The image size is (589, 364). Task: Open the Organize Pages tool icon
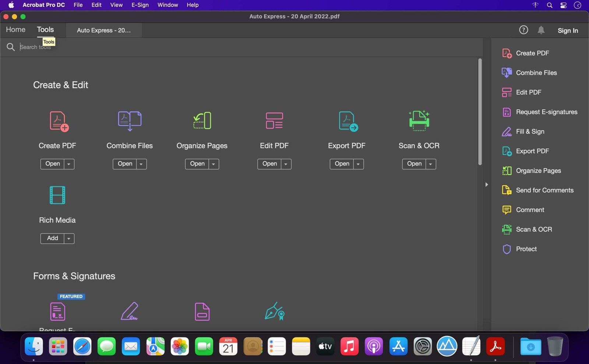(x=202, y=121)
